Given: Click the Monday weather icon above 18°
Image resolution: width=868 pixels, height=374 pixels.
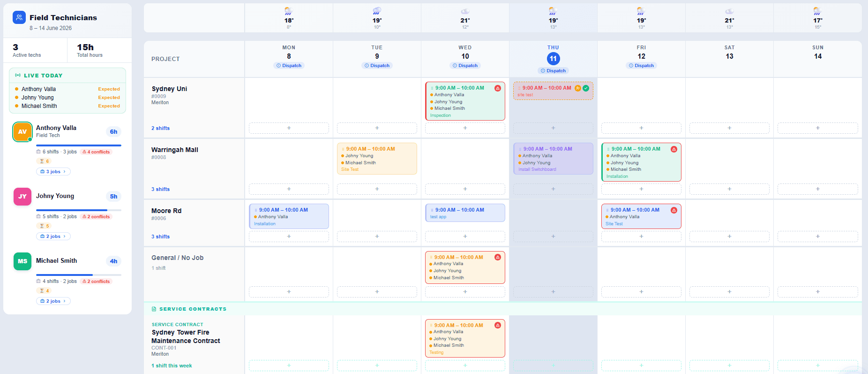Looking at the screenshot, I should tap(289, 11).
